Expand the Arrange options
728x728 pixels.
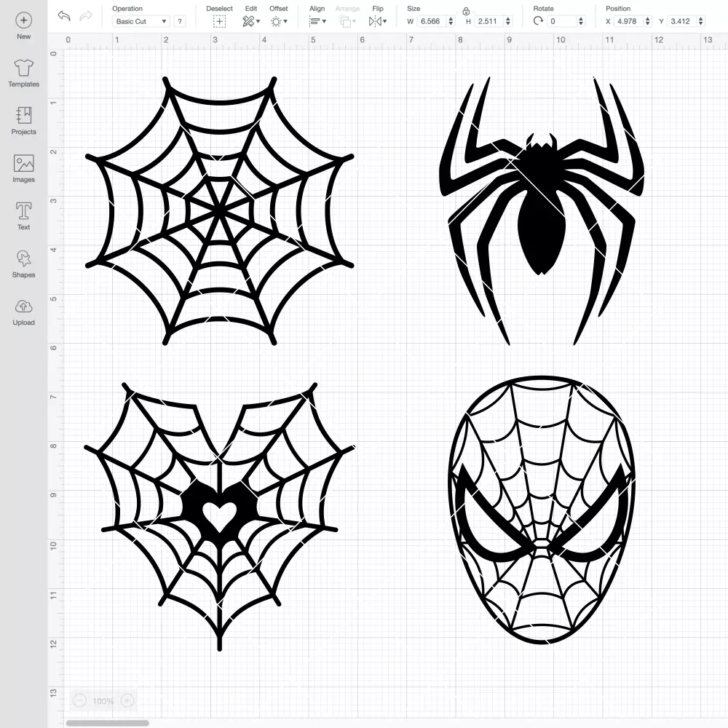(347, 21)
